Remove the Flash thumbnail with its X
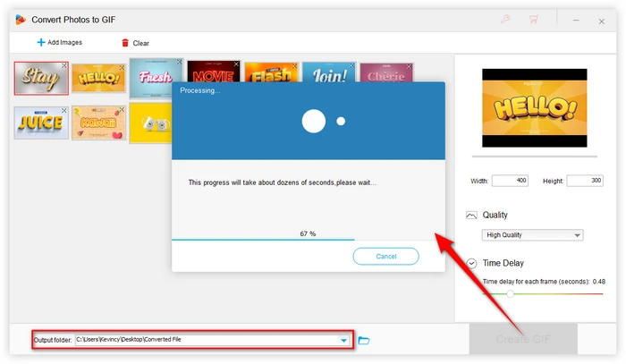 [x=294, y=66]
